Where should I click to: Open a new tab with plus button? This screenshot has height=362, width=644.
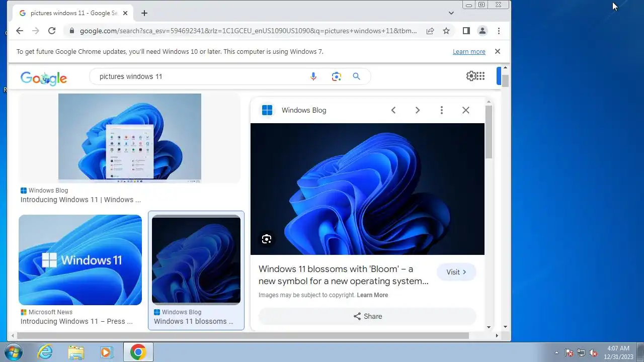click(144, 13)
